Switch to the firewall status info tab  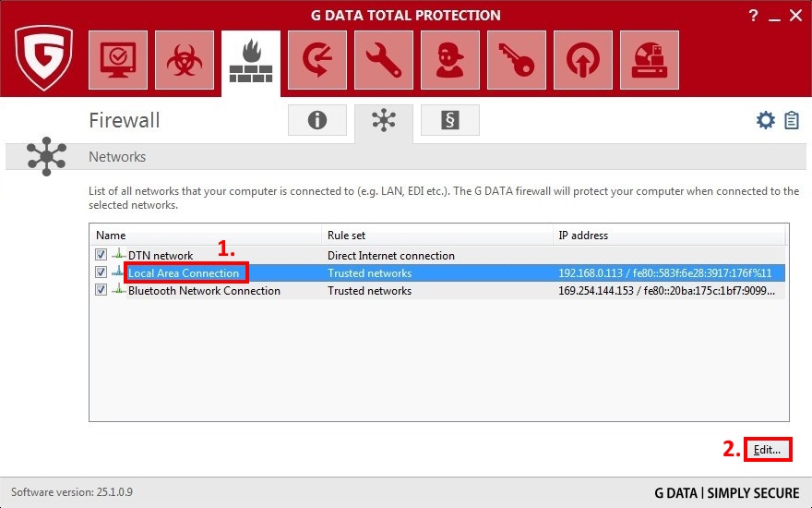[x=317, y=120]
